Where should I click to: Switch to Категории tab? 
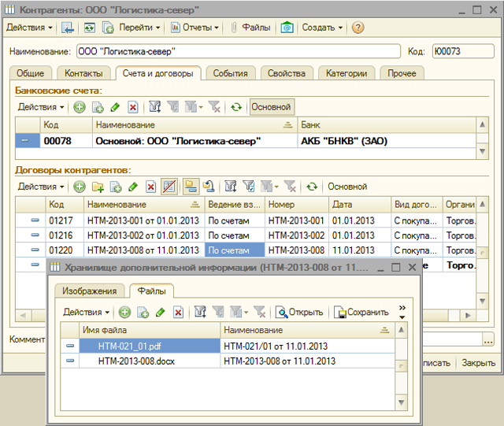click(346, 73)
